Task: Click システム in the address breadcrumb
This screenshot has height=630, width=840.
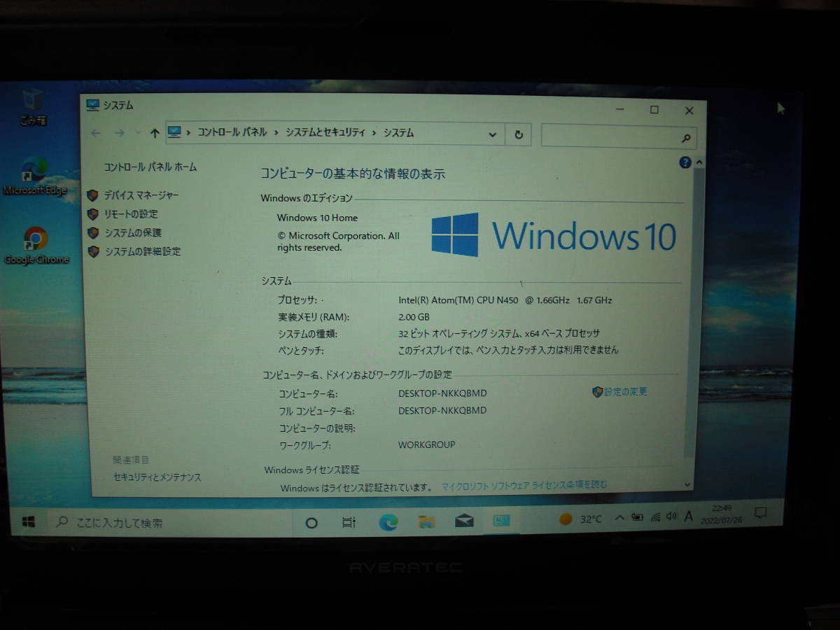Action: 398,132
